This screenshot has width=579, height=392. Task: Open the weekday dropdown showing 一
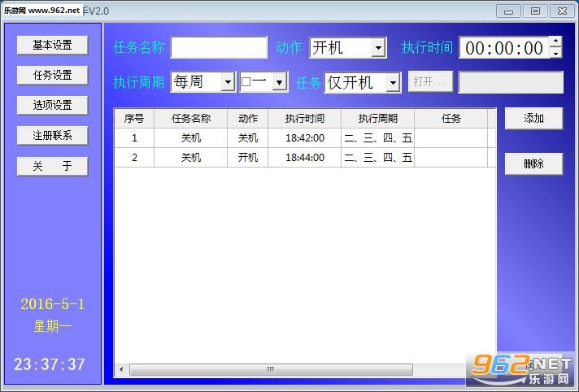[x=280, y=82]
